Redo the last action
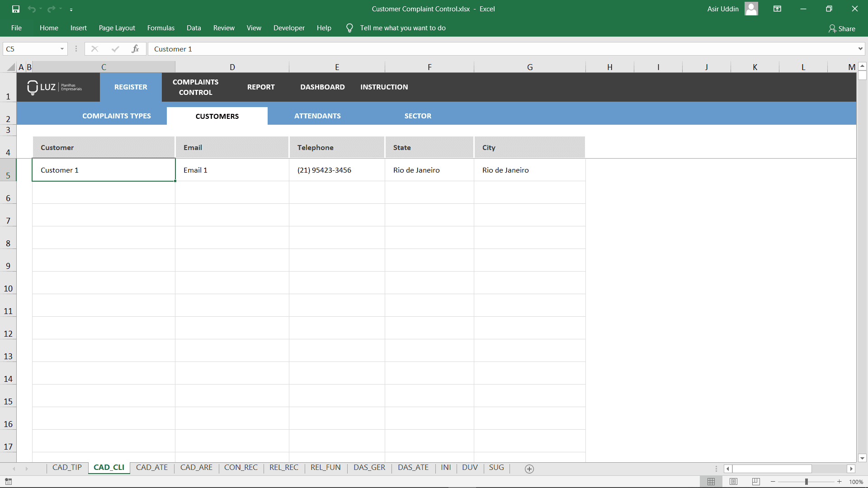Viewport: 868px width, 488px height. click(50, 9)
